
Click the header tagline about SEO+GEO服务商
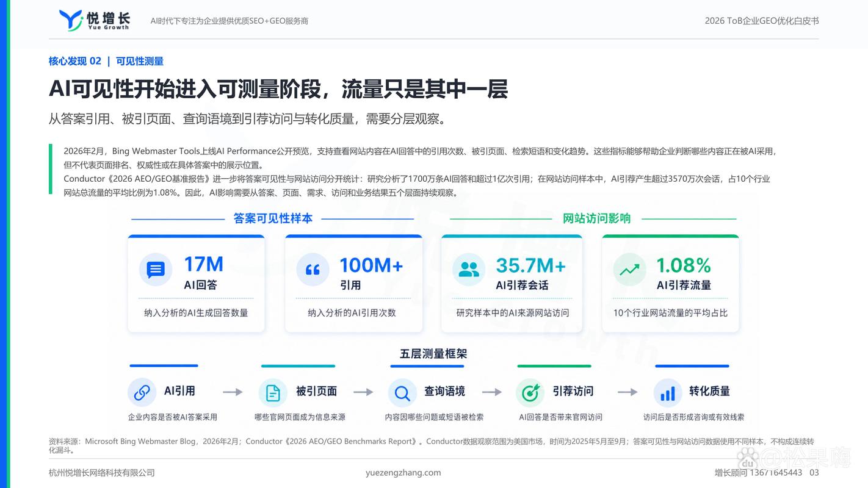tap(230, 21)
